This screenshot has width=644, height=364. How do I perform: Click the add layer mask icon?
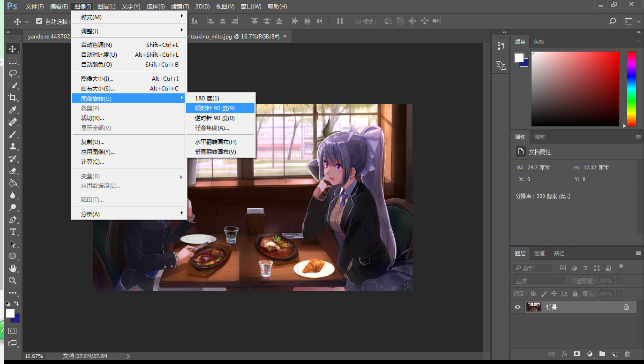[x=577, y=354]
